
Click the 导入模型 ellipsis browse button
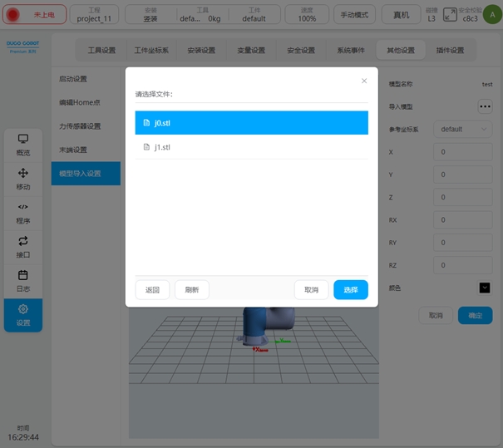tap(484, 106)
